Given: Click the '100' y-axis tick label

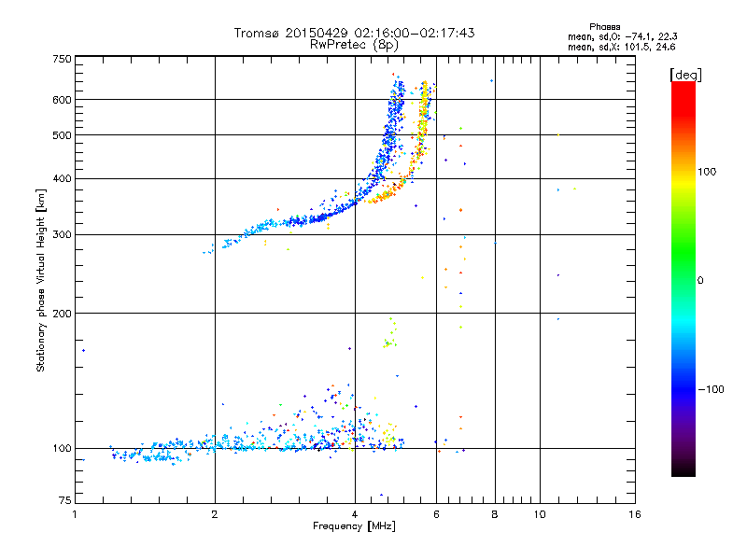Looking at the screenshot, I should (62, 449).
